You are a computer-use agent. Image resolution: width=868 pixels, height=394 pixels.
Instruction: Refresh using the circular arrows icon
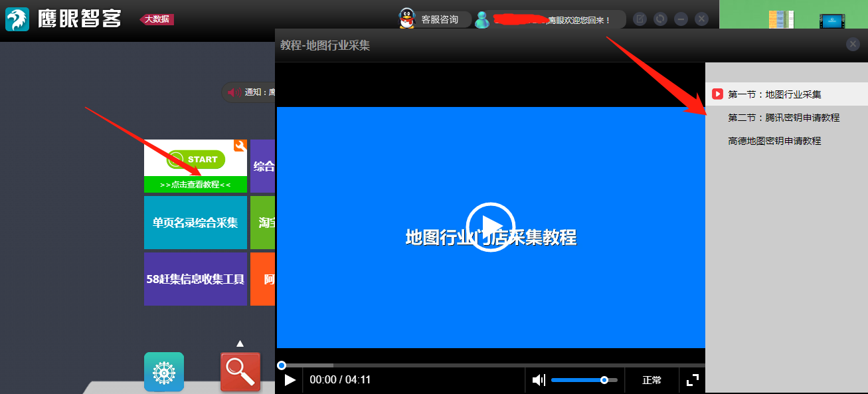[x=660, y=19]
